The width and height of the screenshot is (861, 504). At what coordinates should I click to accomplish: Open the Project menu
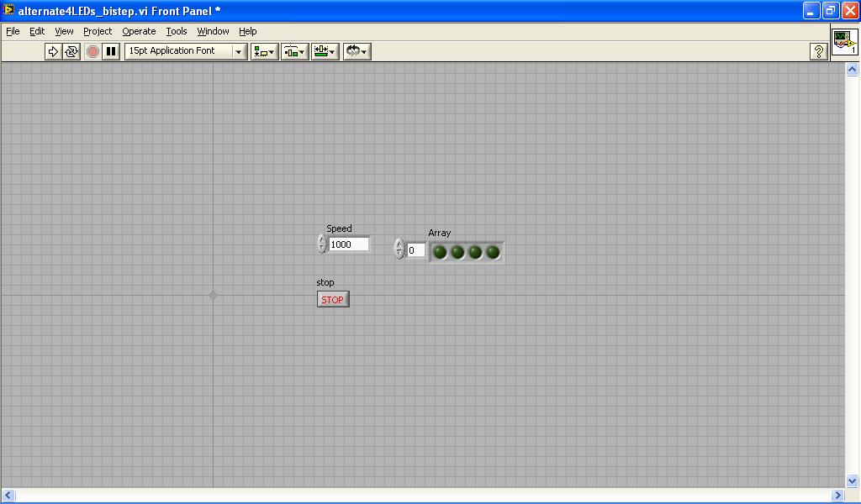click(x=98, y=31)
